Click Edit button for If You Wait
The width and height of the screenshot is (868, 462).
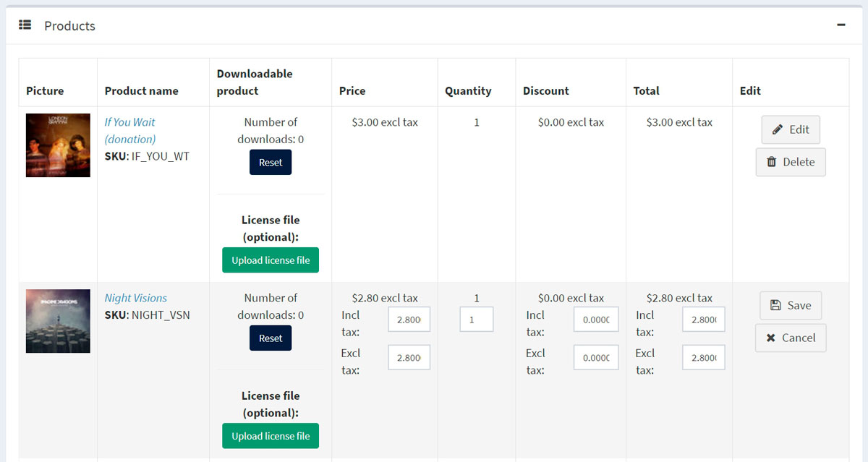click(790, 129)
